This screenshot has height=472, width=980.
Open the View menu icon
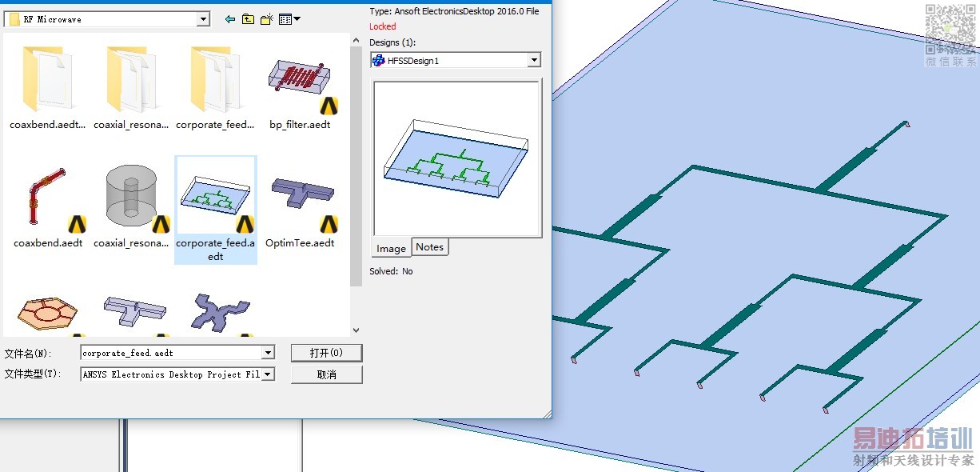[289, 19]
